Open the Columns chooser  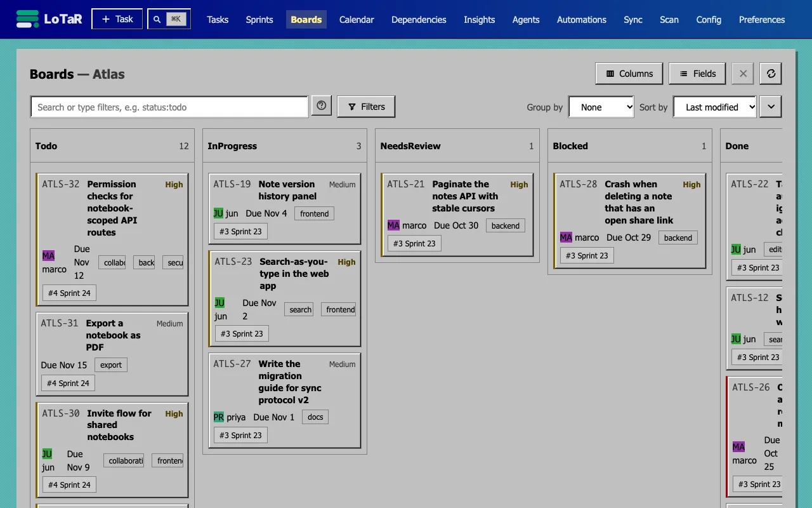click(629, 74)
